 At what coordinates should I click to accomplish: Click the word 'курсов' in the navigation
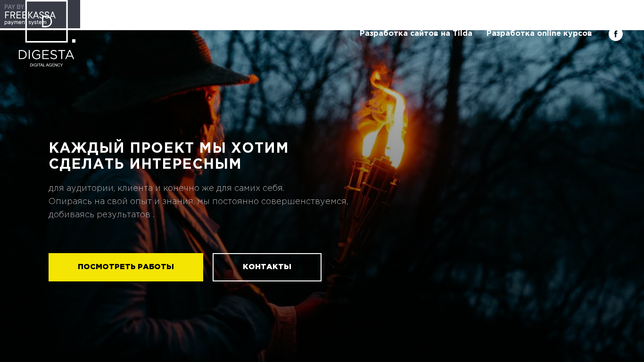point(578,33)
